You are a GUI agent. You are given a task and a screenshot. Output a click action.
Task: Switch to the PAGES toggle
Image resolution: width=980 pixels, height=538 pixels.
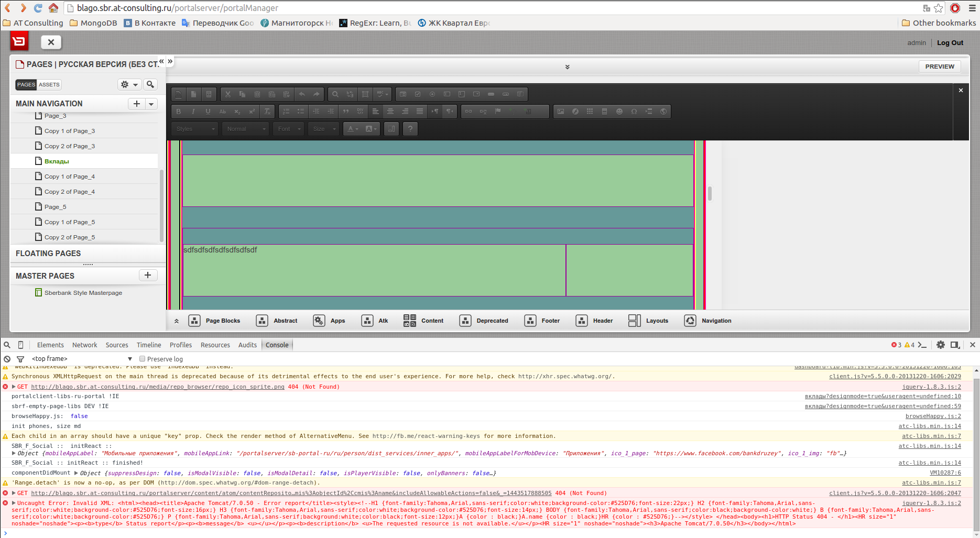pos(26,84)
